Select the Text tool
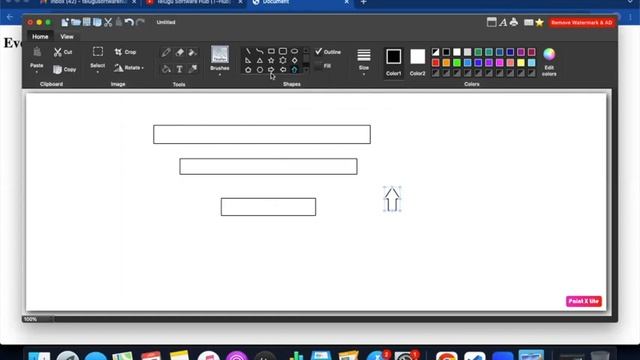The width and height of the screenshot is (640, 360). (x=180, y=69)
